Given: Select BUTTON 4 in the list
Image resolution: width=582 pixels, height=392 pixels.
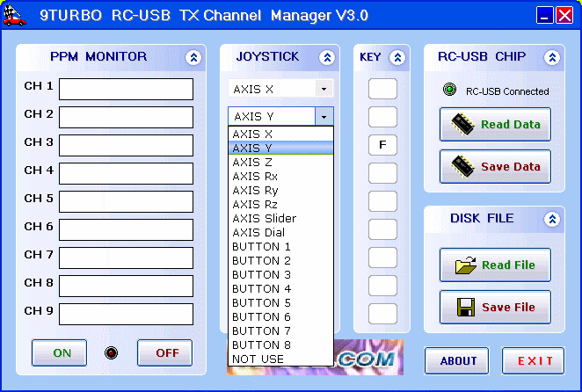Looking at the screenshot, I should 280,289.
